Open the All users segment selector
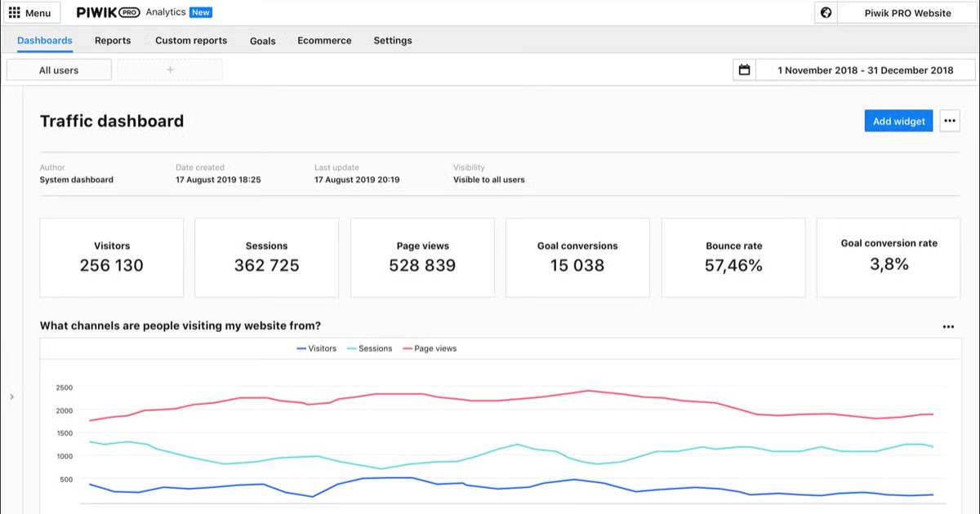Image resolution: width=980 pixels, height=514 pixels. click(x=59, y=70)
